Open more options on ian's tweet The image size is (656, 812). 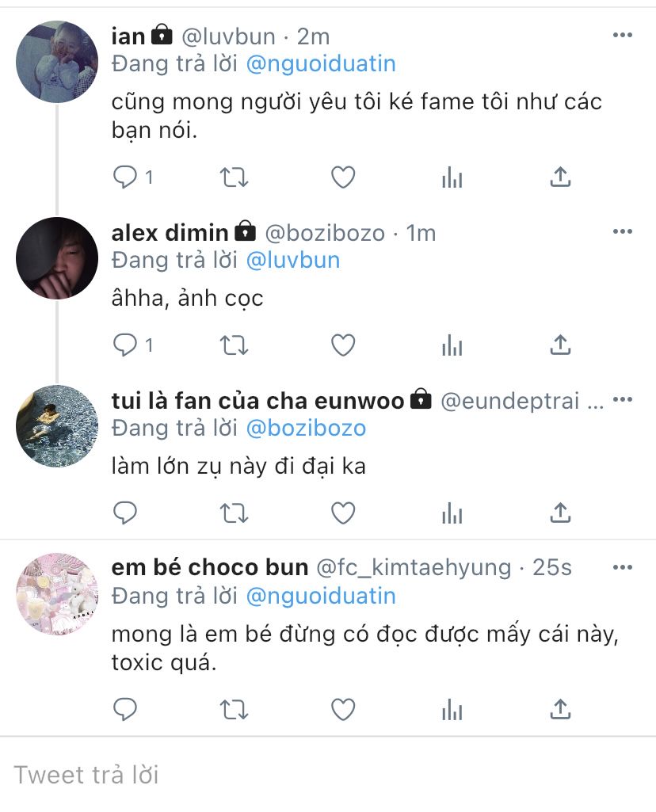[623, 35]
